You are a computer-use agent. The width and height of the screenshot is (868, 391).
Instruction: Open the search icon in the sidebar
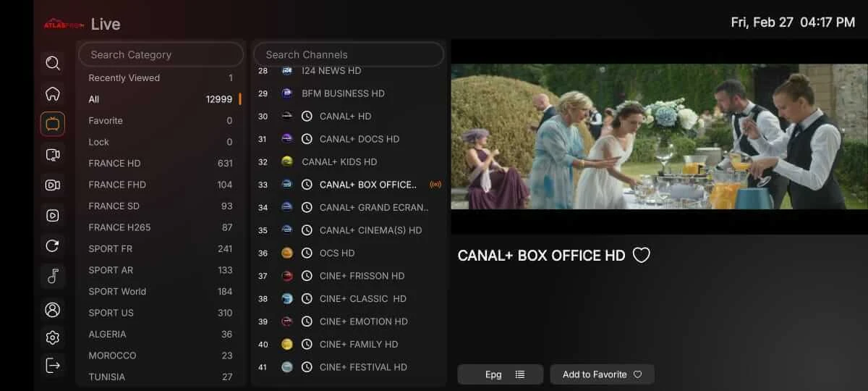(x=53, y=64)
